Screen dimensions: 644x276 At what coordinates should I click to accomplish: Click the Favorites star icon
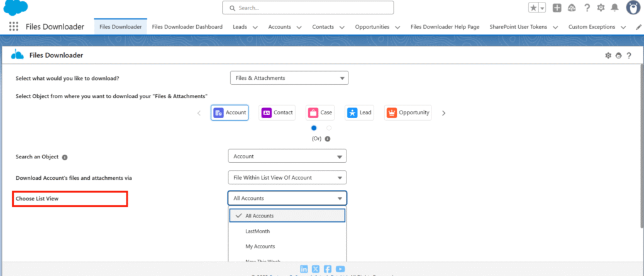[533, 8]
